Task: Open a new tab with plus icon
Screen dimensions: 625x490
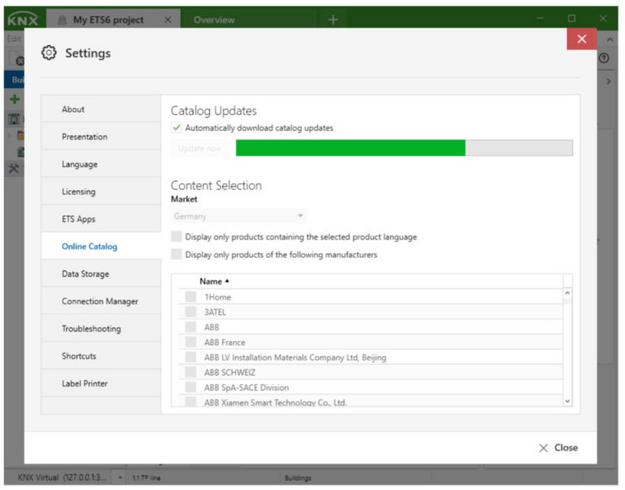Action: click(333, 19)
